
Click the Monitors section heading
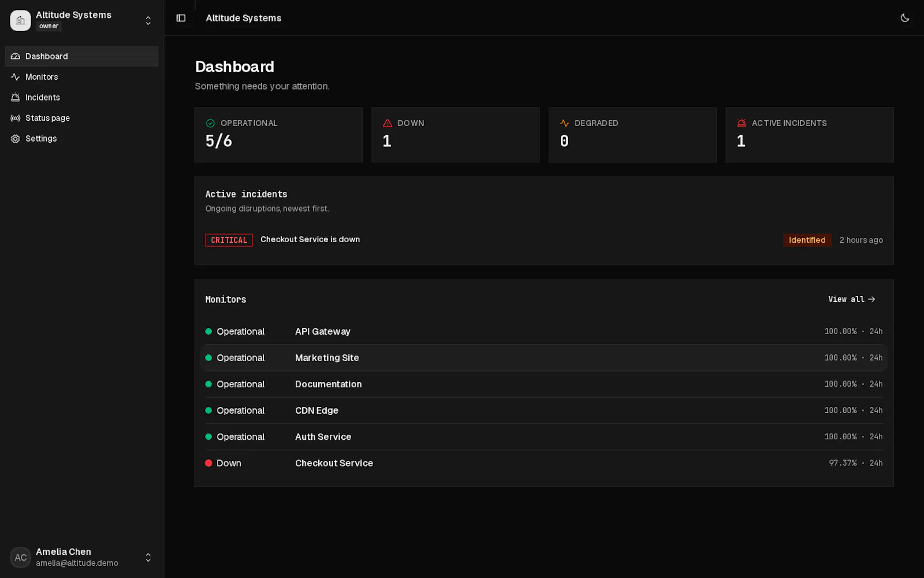click(225, 299)
